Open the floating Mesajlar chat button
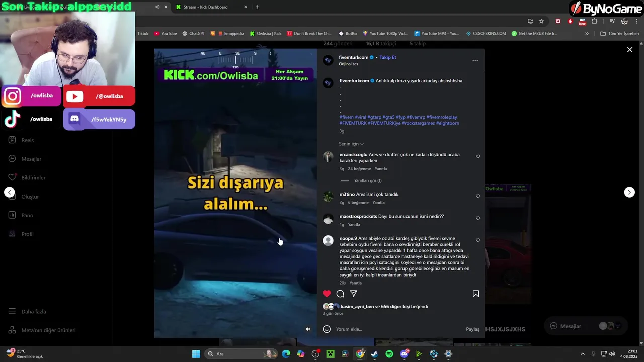The image size is (644, 362). tap(586, 326)
